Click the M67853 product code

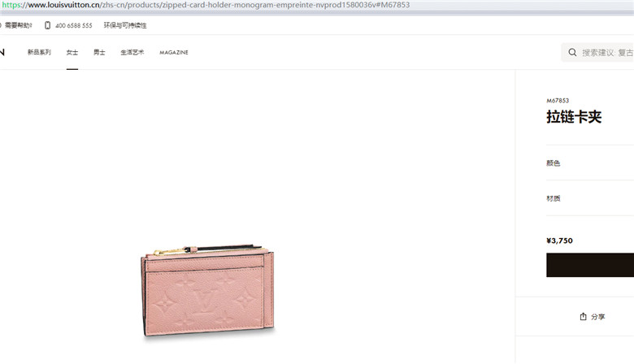[x=558, y=101]
